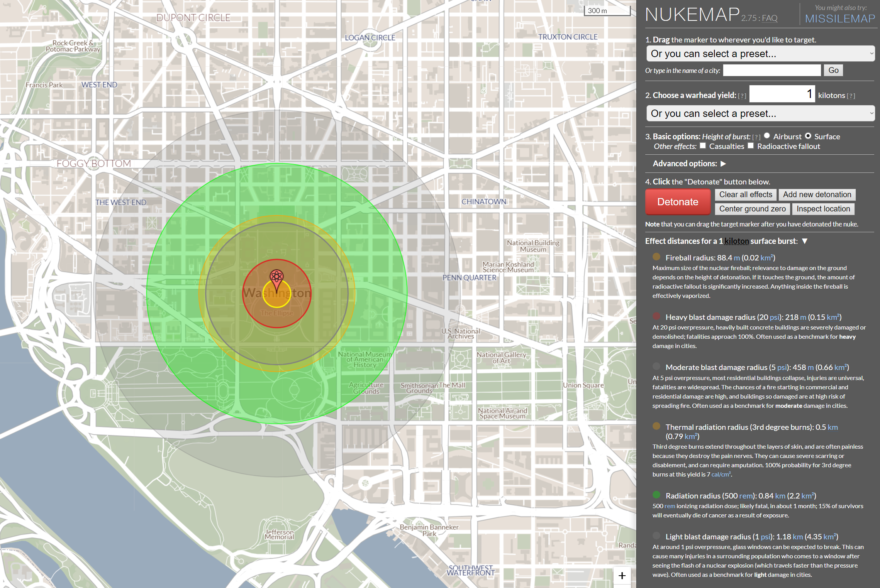Click the DUPONT CIRCLE map label
Screen dimensions: 880x588
pos(193,18)
